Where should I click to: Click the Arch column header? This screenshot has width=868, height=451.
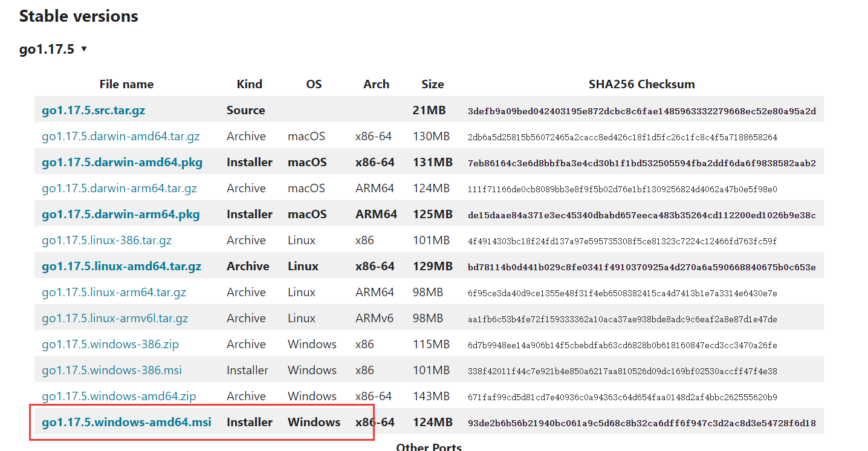click(x=376, y=85)
